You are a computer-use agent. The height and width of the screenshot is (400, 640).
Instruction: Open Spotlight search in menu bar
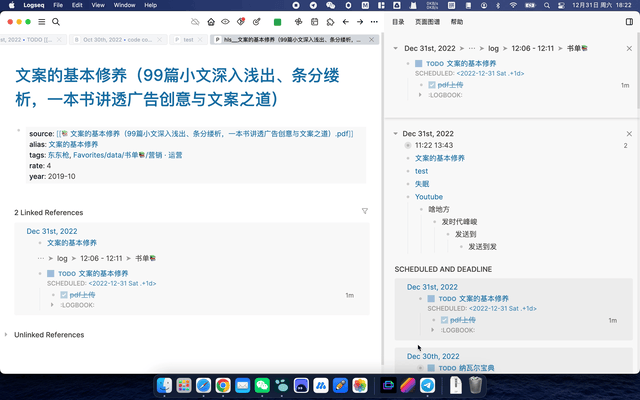point(547,5)
